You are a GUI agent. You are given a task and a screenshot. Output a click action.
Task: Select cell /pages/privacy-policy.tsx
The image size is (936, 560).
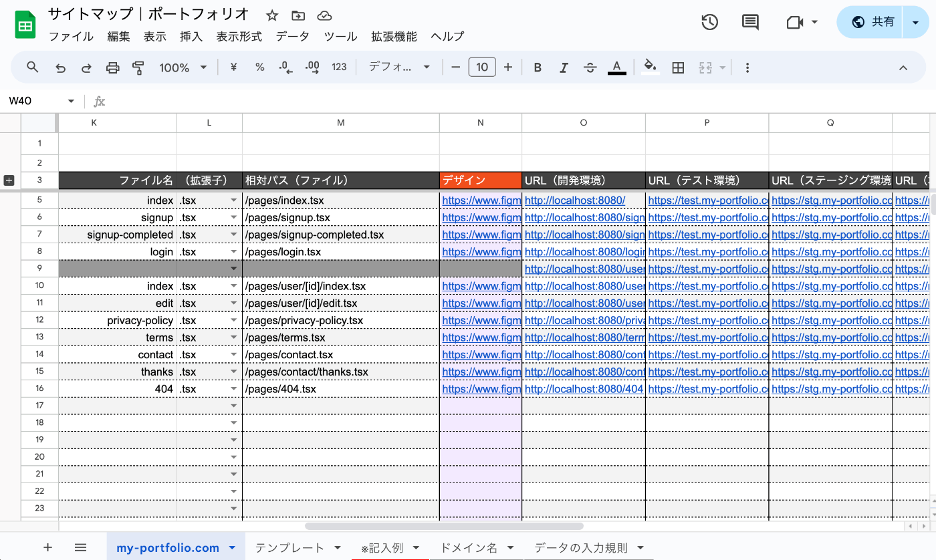pyautogui.click(x=341, y=320)
